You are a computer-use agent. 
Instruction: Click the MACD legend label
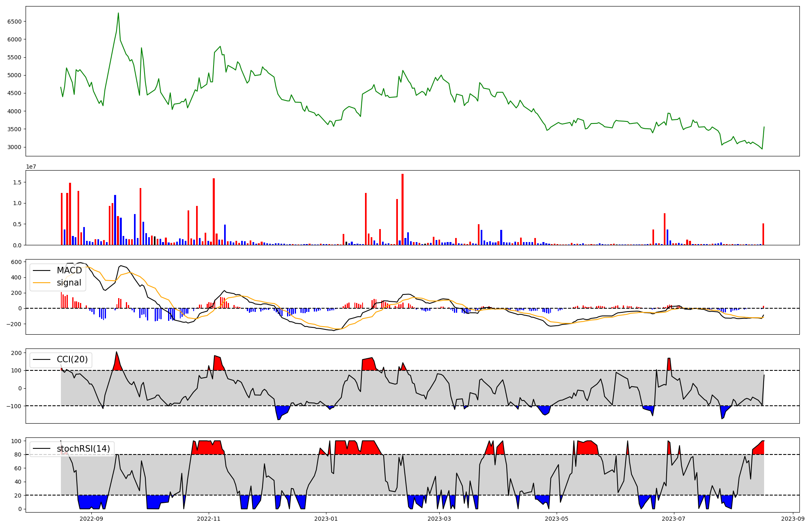(69, 270)
